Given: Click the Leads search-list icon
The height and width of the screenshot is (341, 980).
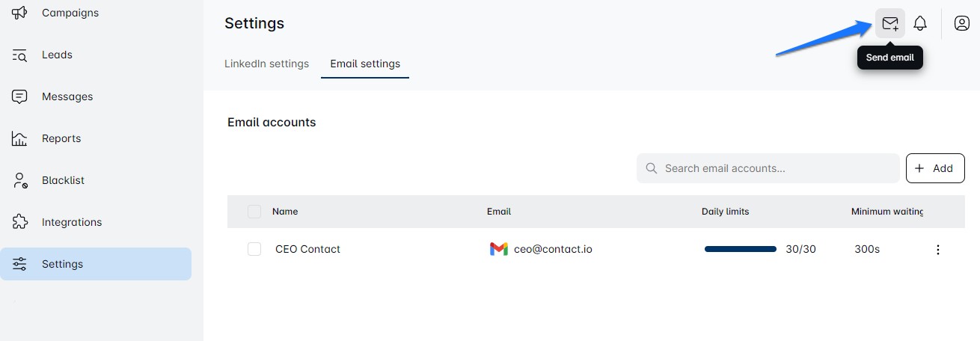Looking at the screenshot, I should (20, 55).
